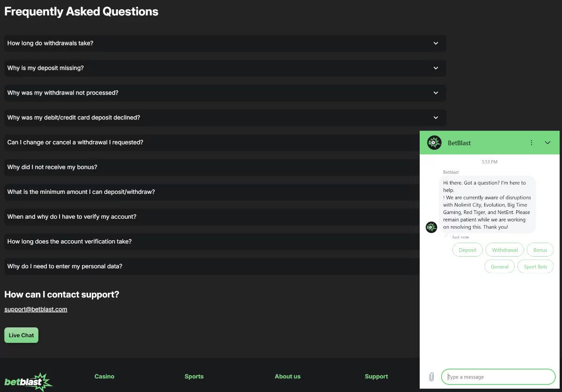Expand the declined card deposit question chevron
Image resolution: width=562 pixels, height=392 pixels.
(x=436, y=118)
